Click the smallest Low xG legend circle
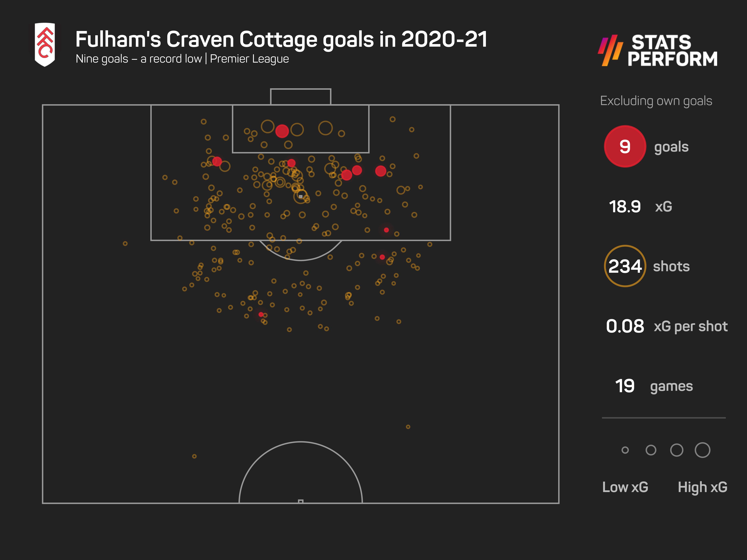This screenshot has width=747, height=560. (x=625, y=450)
